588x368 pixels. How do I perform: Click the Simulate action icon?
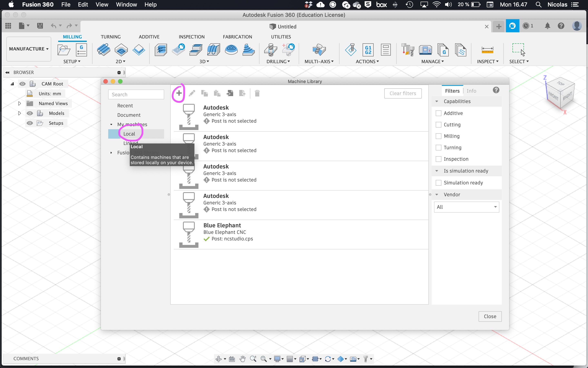351,50
